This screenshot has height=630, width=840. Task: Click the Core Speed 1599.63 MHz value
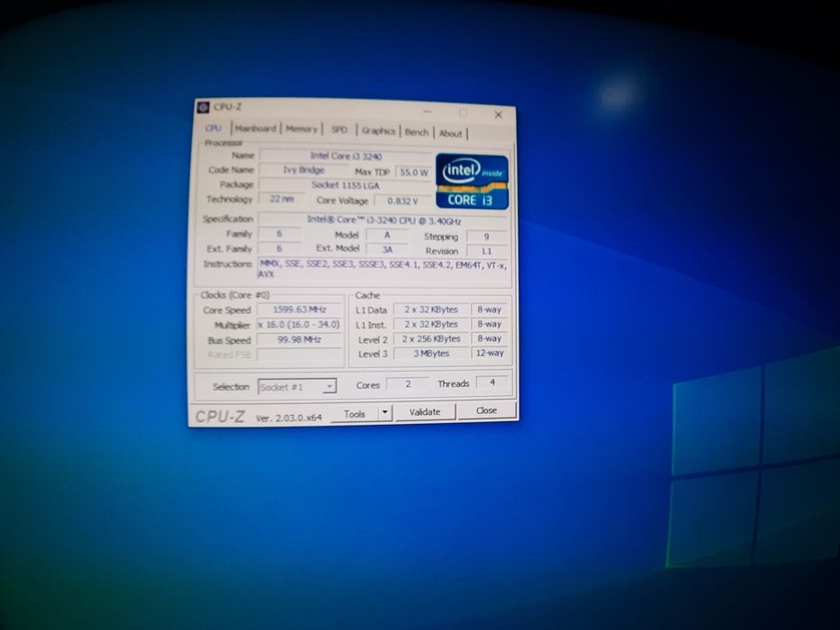(300, 310)
